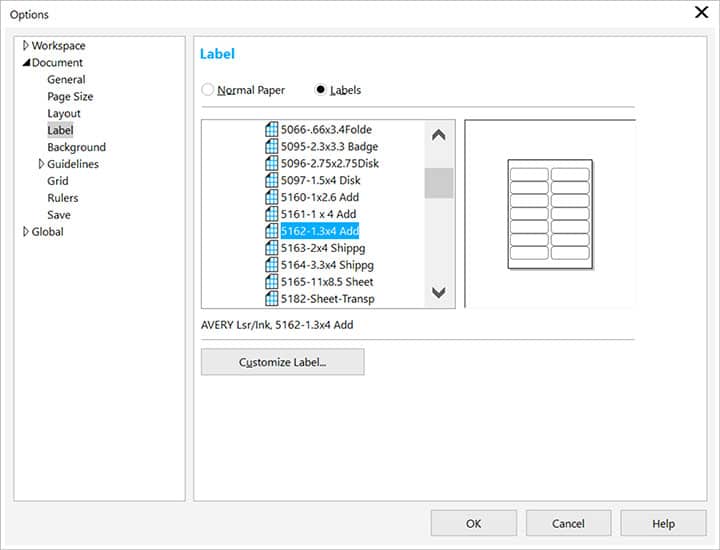The height and width of the screenshot is (550, 720).
Task: Click the Cancel button
Action: 568,523
